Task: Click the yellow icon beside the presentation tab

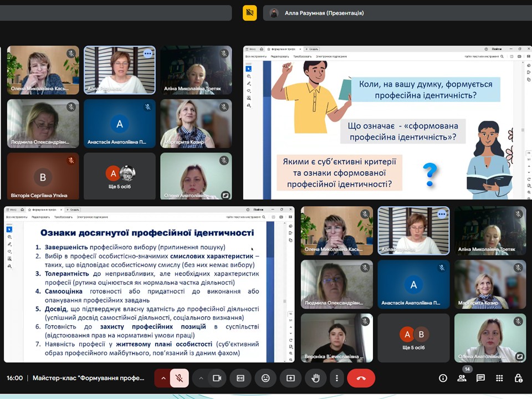Action: point(250,13)
